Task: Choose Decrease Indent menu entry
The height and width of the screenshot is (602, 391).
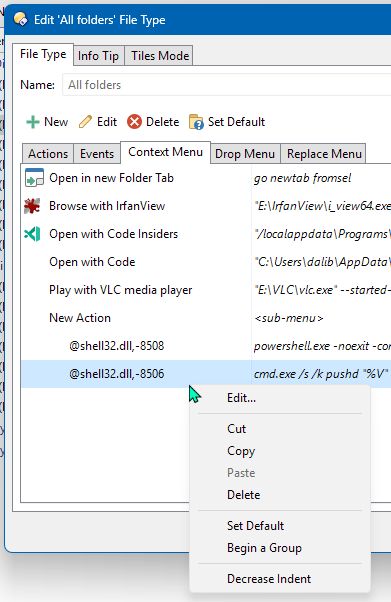Action: coord(280,579)
